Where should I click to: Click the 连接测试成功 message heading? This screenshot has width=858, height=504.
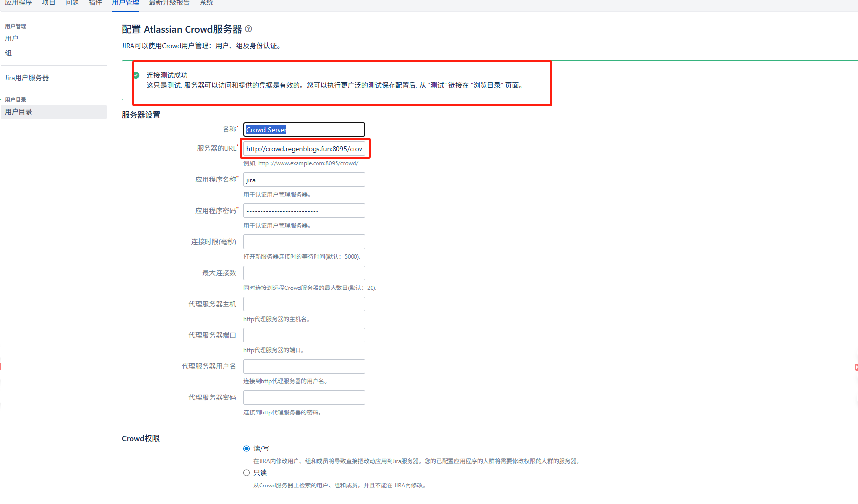pos(167,75)
